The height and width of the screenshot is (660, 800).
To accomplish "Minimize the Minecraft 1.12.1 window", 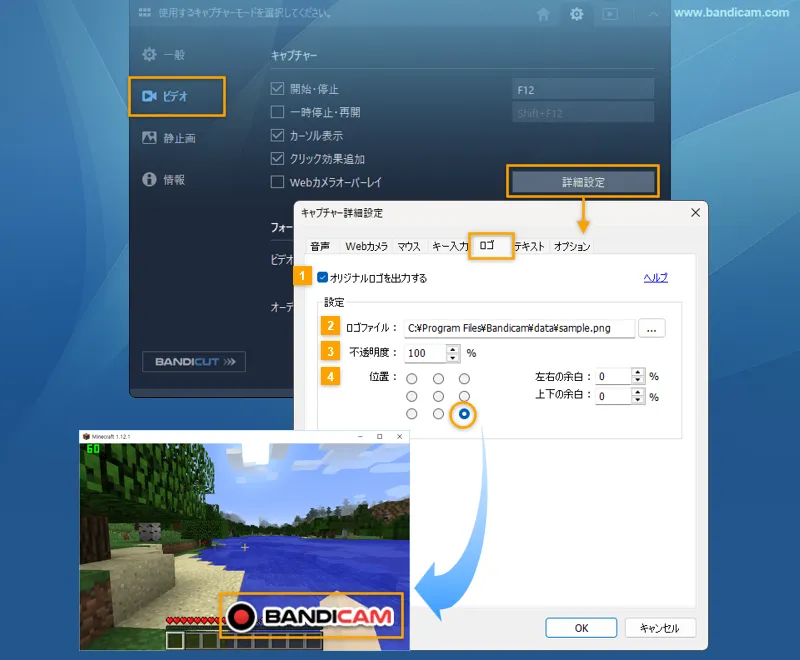I will pos(360,437).
